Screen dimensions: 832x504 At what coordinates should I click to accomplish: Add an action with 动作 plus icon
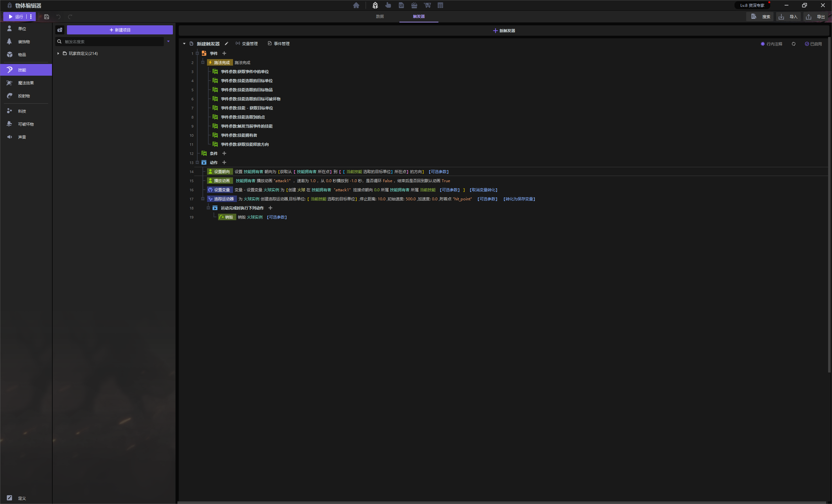[x=224, y=163]
